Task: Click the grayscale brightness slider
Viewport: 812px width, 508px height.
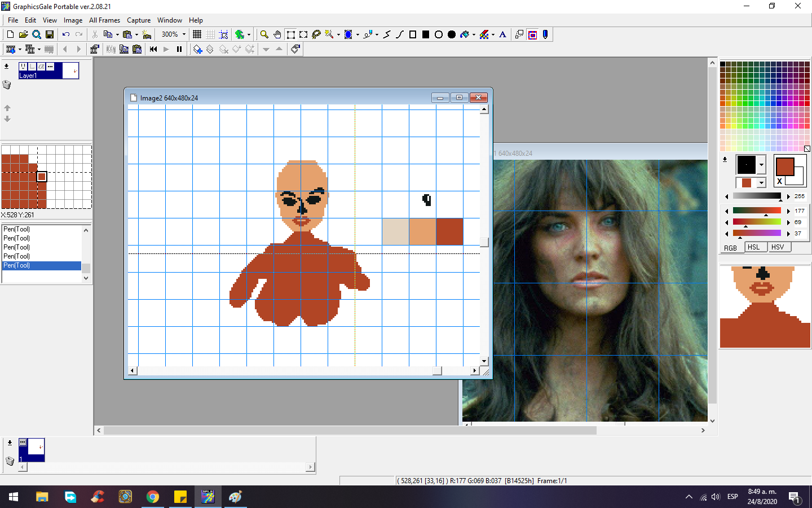Action: 757,196
